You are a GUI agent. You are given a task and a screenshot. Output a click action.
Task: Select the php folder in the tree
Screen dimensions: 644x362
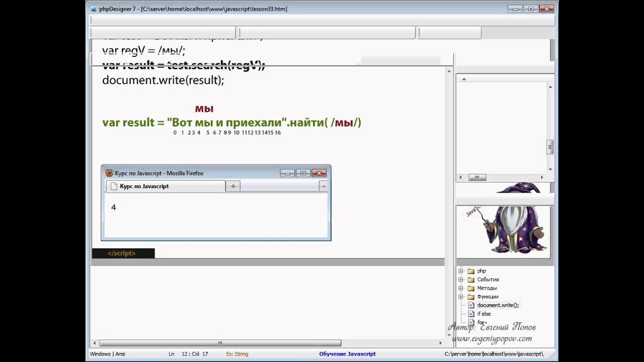[x=481, y=271]
